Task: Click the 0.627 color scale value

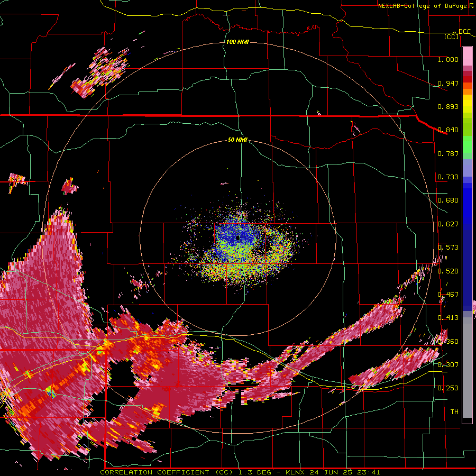Action: (x=448, y=224)
